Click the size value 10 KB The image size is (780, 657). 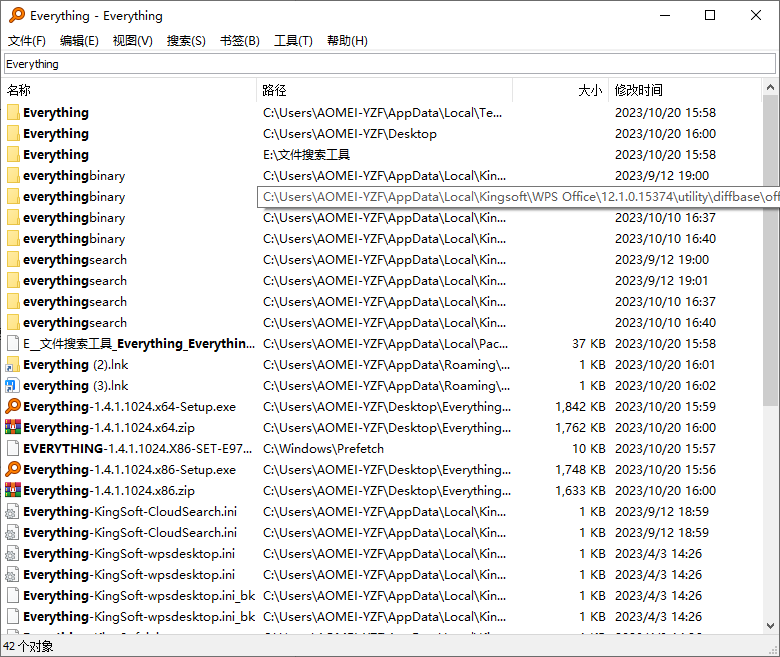click(589, 449)
